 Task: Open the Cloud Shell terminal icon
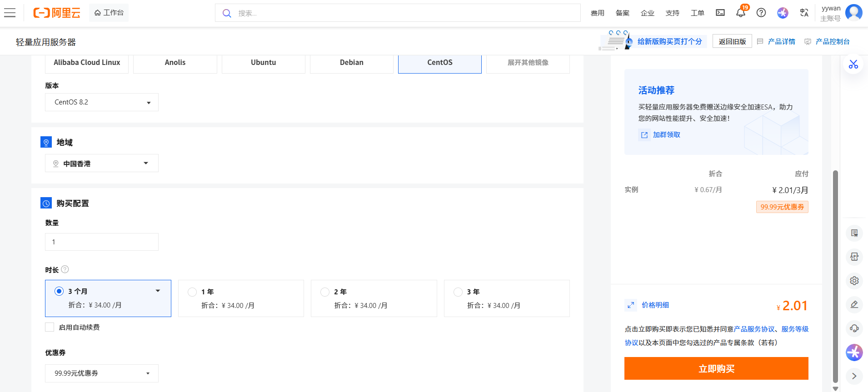(720, 13)
